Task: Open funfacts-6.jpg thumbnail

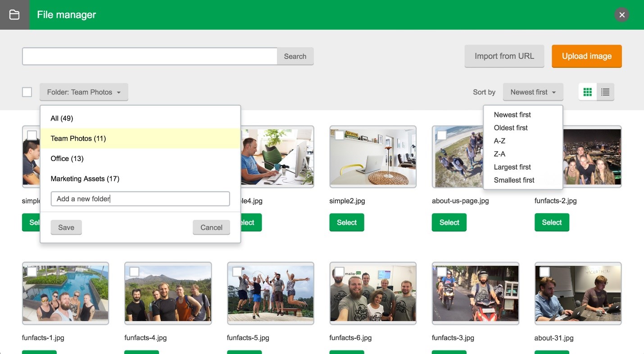Action: point(373,293)
